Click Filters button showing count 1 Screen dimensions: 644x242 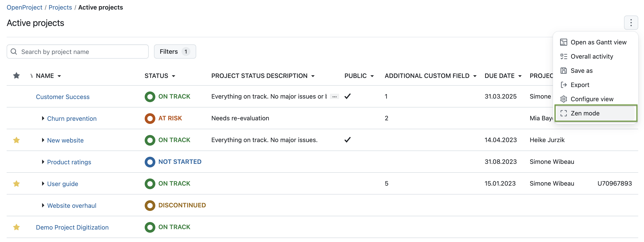coord(175,51)
